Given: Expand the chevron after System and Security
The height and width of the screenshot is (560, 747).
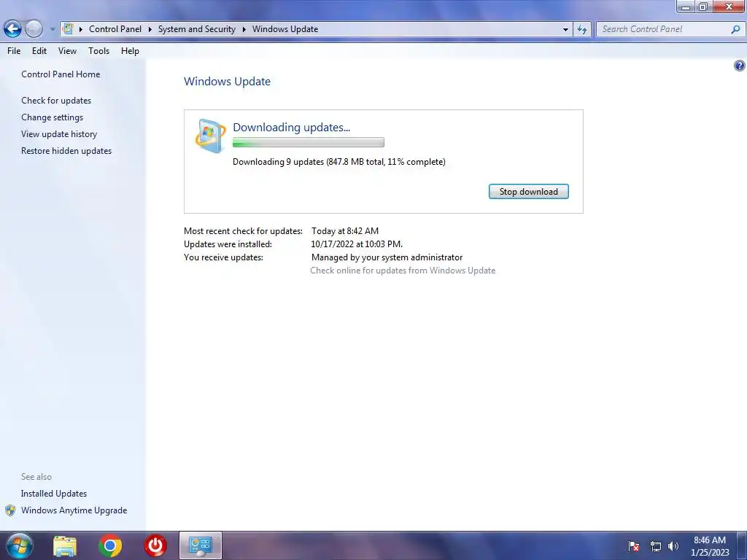Looking at the screenshot, I should pyautogui.click(x=244, y=29).
